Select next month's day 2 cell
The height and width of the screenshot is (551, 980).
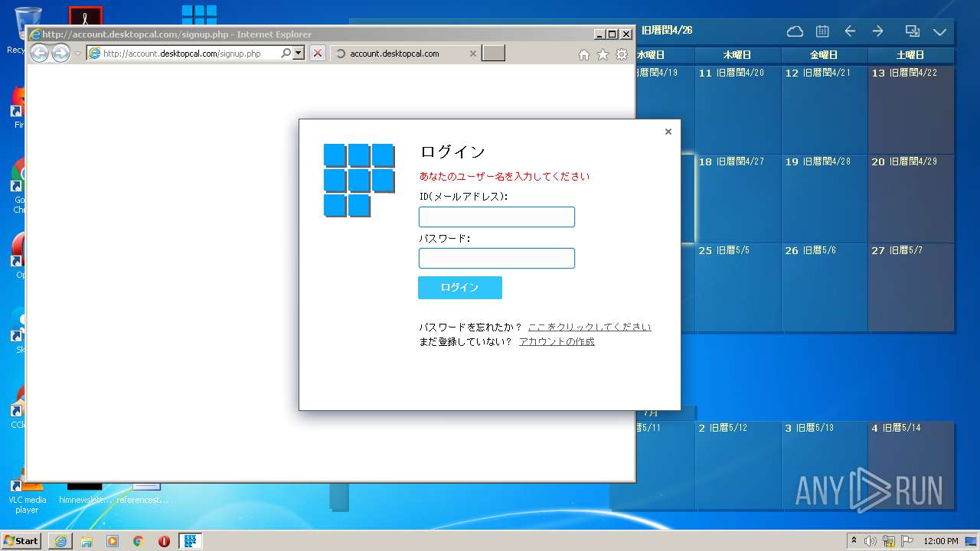(738, 465)
